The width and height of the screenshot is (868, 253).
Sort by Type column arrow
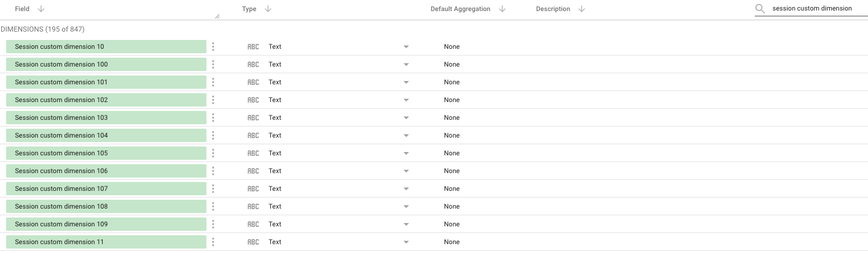[x=268, y=9]
